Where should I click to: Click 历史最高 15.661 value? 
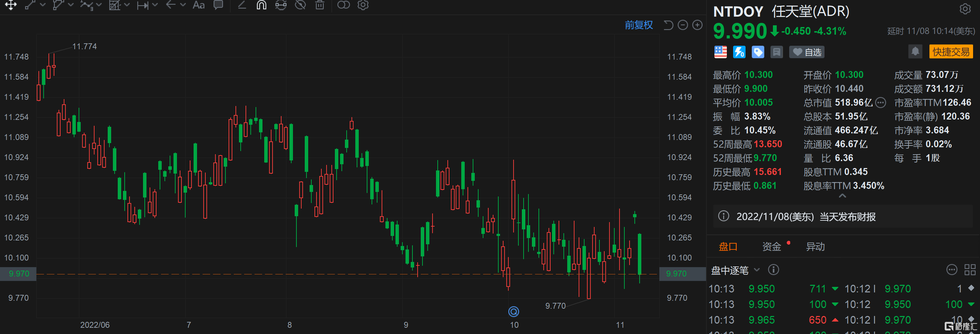click(768, 172)
